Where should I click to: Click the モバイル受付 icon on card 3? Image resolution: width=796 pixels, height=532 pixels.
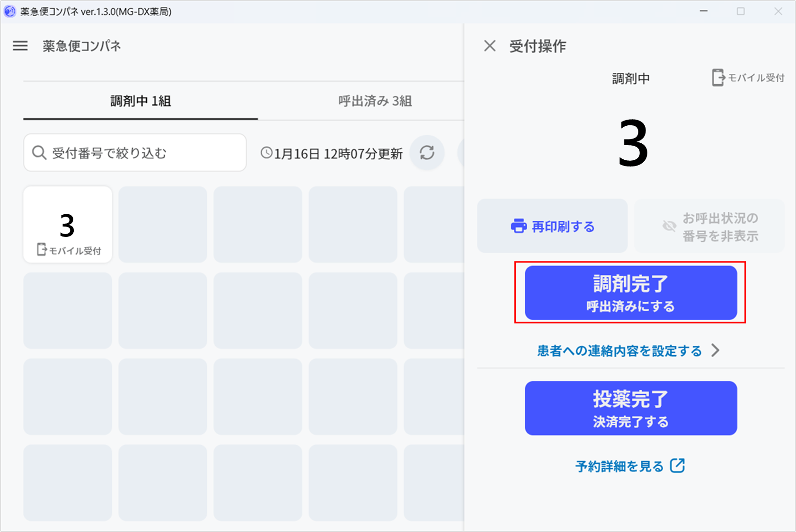tap(42, 250)
